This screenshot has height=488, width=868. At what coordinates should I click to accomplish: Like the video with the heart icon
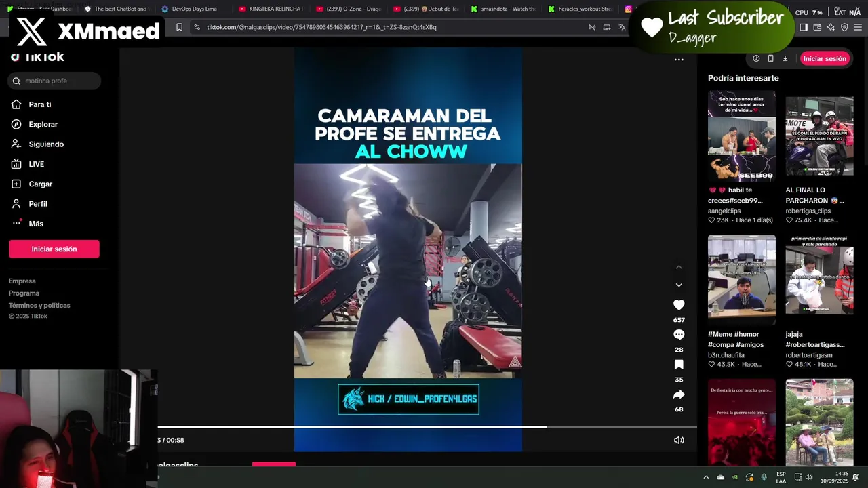(679, 305)
